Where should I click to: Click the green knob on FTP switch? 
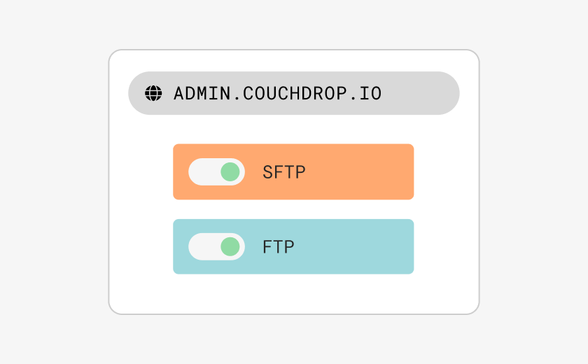click(230, 246)
